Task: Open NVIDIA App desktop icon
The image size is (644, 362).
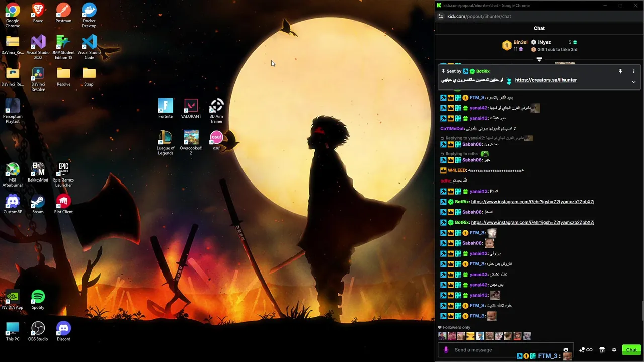Action: (13, 300)
